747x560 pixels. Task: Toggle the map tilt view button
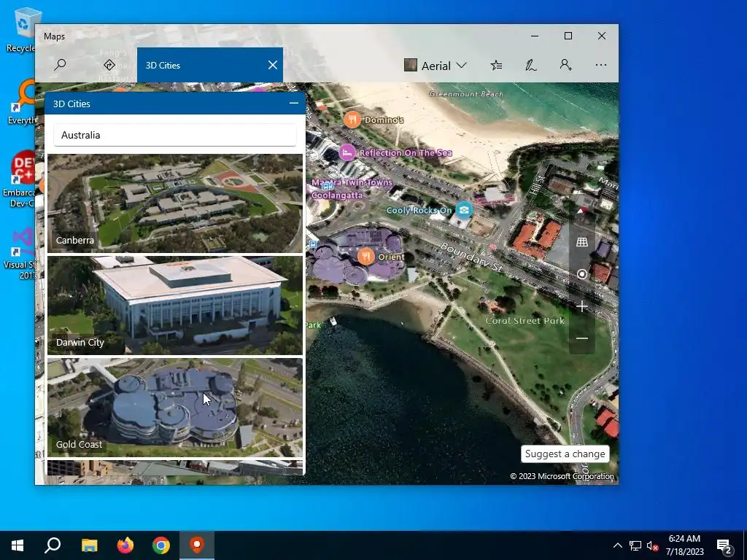point(581,242)
